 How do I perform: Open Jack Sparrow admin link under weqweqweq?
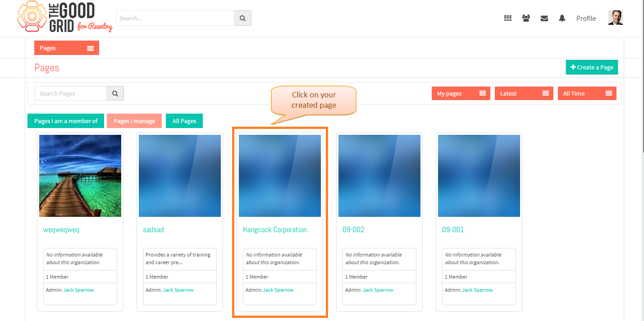pos(79,290)
